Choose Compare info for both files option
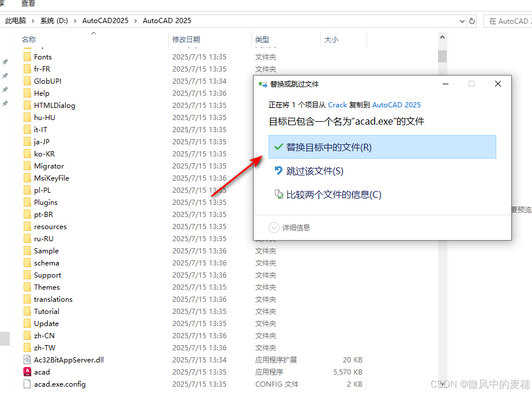The width and height of the screenshot is (532, 393). (328, 194)
